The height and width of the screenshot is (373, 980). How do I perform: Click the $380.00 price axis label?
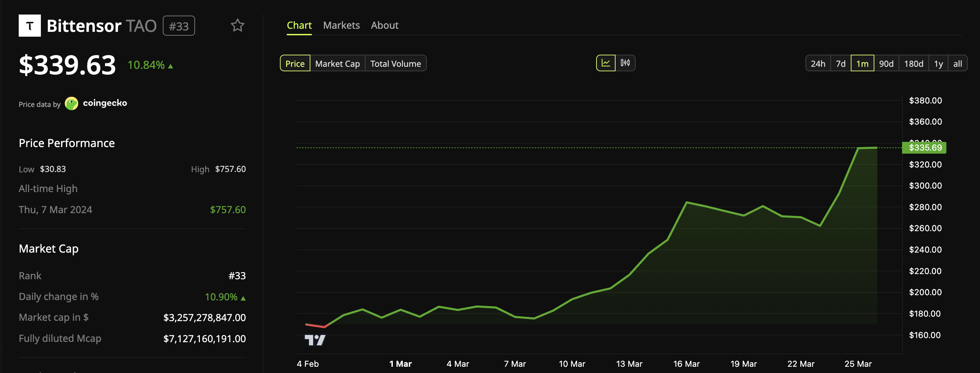925,101
